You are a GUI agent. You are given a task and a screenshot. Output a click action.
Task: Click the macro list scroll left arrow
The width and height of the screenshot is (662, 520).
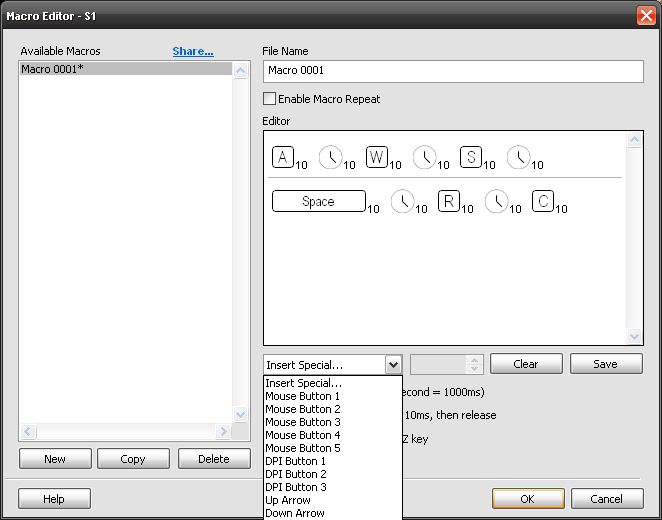pos(28,431)
